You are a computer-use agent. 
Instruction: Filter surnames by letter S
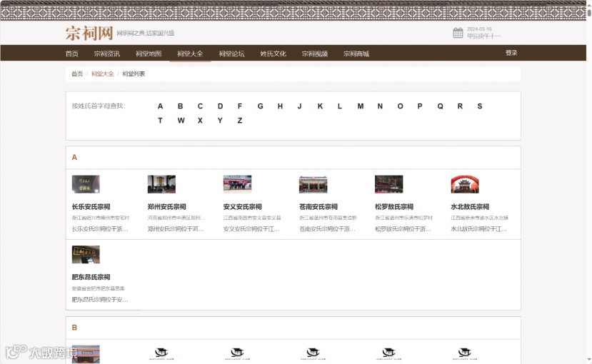pos(480,106)
